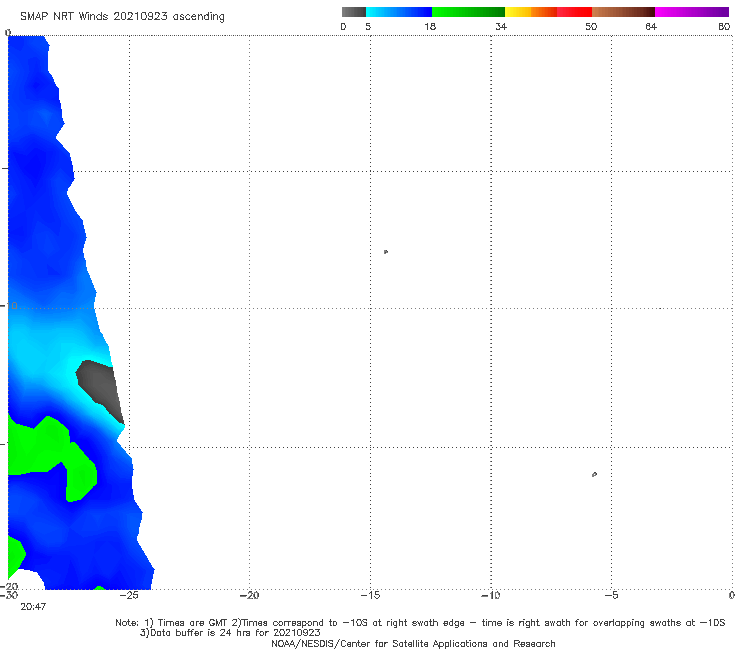Click the longitude label '-20' on bottom axis
The height and width of the screenshot is (650, 740).
coord(249,595)
